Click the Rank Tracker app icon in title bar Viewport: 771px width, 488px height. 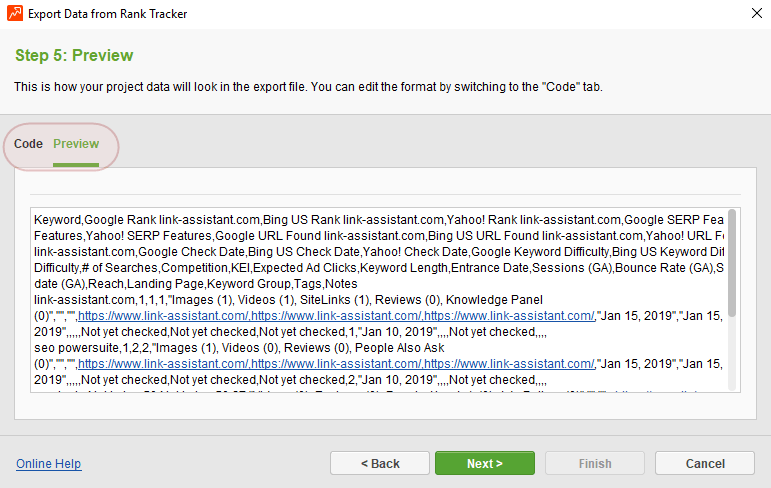pyautogui.click(x=15, y=13)
